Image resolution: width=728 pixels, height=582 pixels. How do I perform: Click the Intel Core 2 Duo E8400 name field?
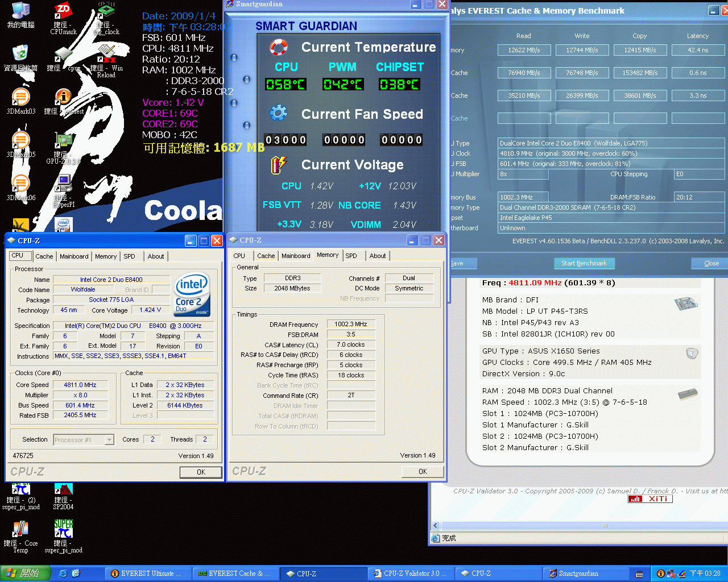pos(111,280)
